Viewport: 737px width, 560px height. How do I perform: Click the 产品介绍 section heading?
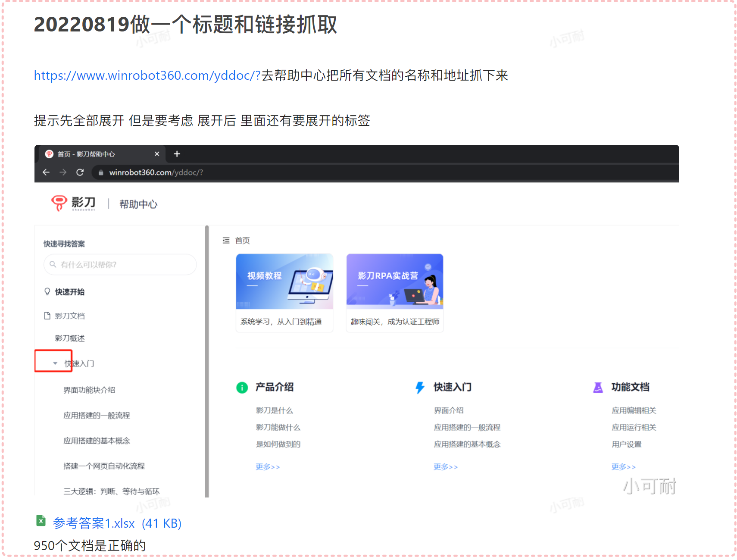pyautogui.click(x=275, y=387)
